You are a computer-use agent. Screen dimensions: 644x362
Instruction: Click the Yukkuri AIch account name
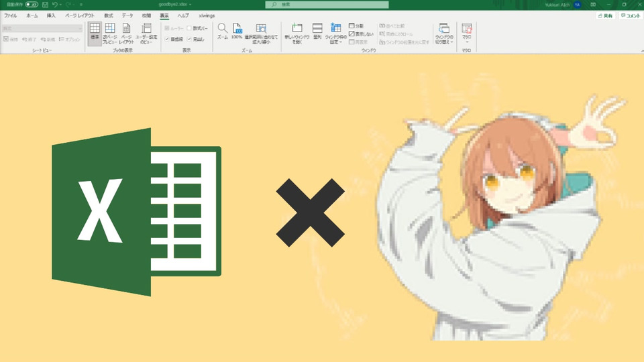tap(557, 5)
